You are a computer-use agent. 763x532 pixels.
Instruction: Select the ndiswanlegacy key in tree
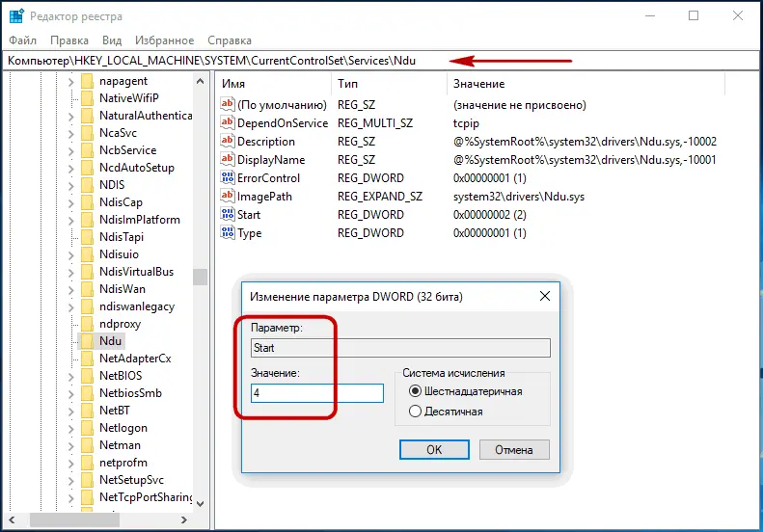(x=137, y=306)
